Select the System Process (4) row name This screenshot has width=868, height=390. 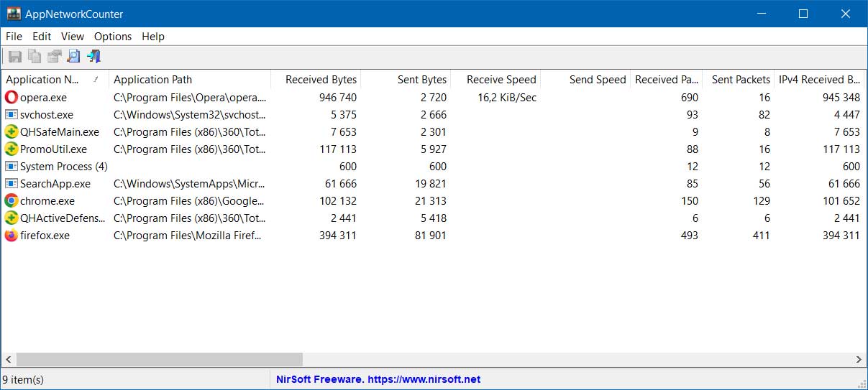tap(64, 166)
